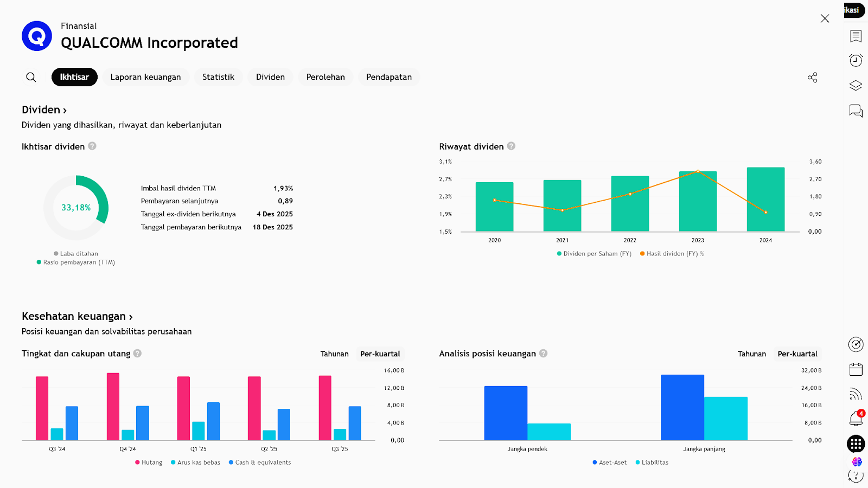Open the watchlist panel icon in sidebar
Viewport: 868px width, 488px height.
pos(856,36)
